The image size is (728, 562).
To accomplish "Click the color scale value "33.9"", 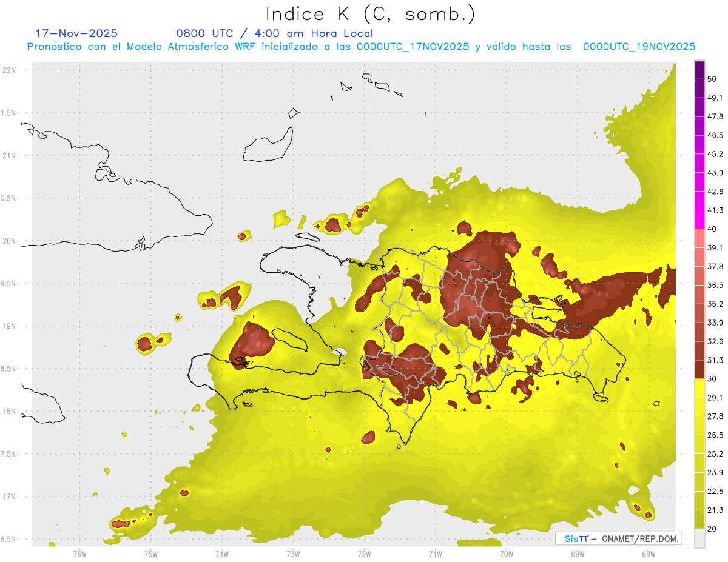I will (715, 323).
